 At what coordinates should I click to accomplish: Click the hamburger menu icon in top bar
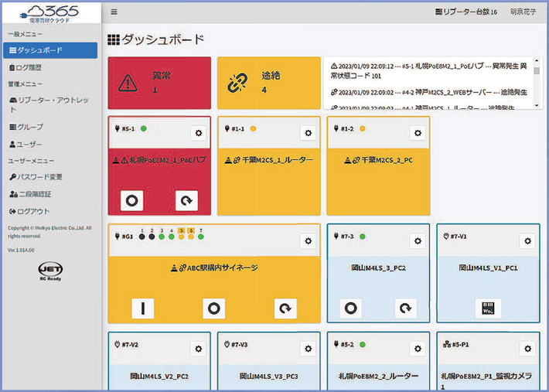pos(114,12)
